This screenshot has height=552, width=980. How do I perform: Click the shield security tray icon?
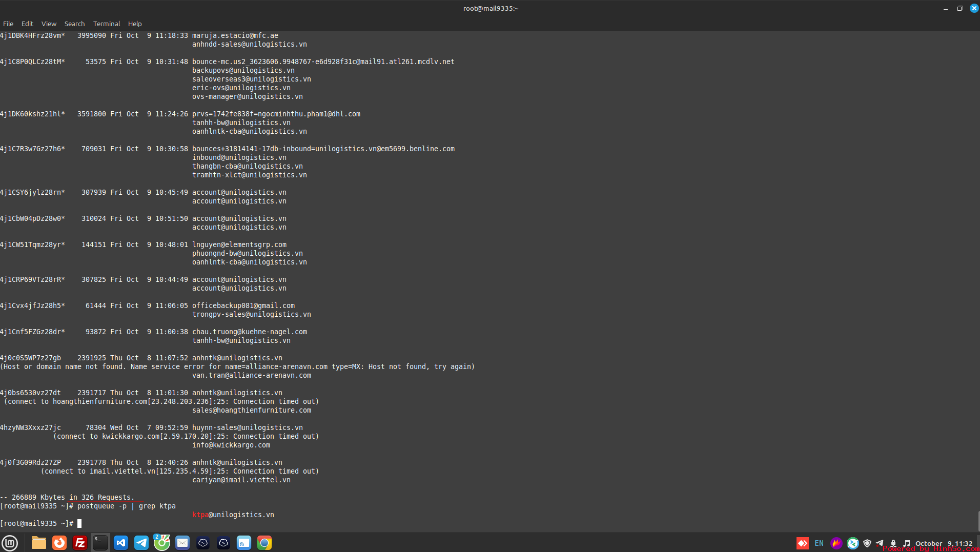[867, 543]
